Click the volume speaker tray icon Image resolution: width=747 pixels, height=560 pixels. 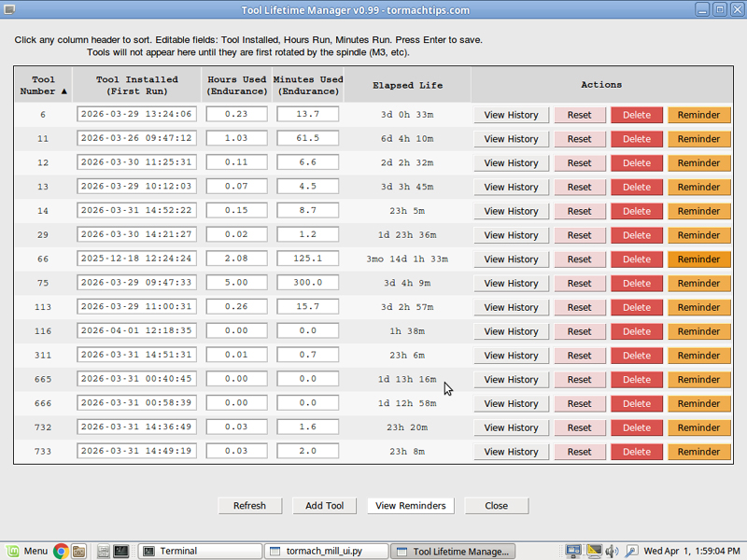pyautogui.click(x=612, y=551)
